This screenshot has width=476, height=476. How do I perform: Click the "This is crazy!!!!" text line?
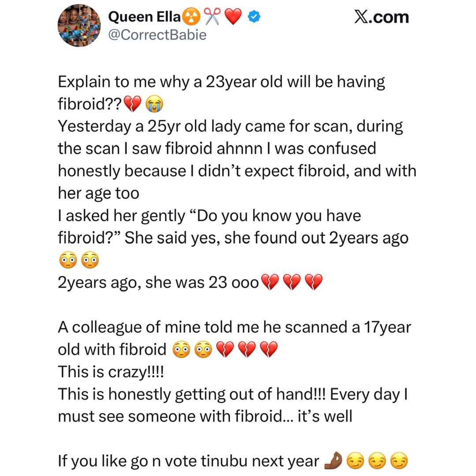point(111,372)
